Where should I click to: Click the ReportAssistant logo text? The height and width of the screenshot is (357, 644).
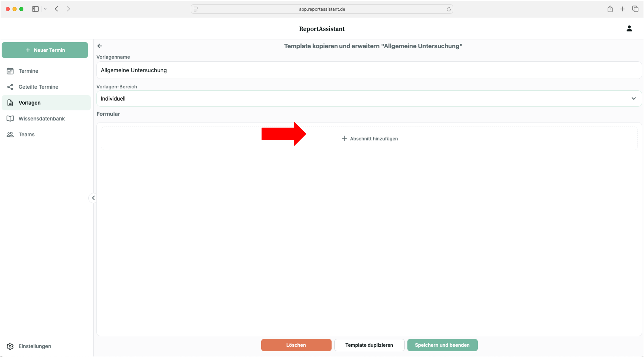click(x=322, y=29)
